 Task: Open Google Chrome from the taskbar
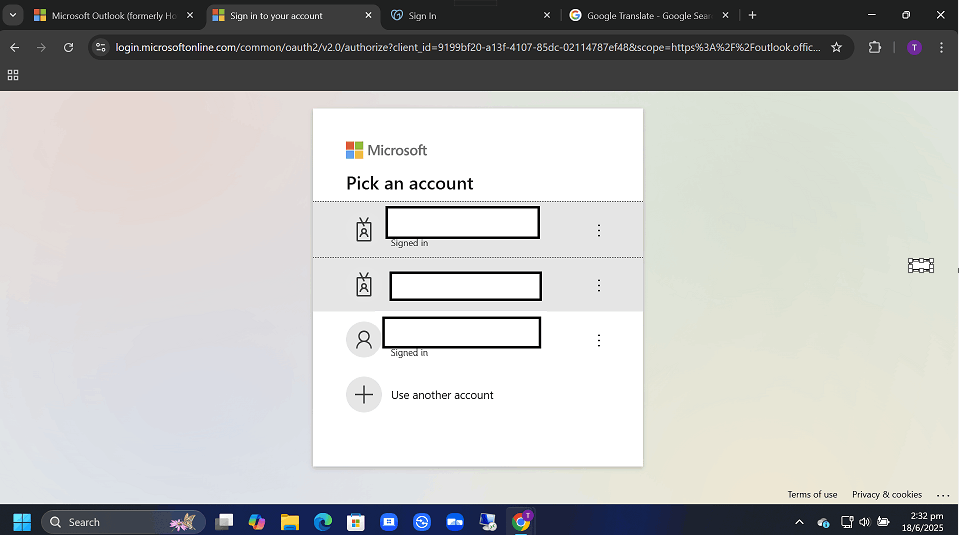[520, 522]
